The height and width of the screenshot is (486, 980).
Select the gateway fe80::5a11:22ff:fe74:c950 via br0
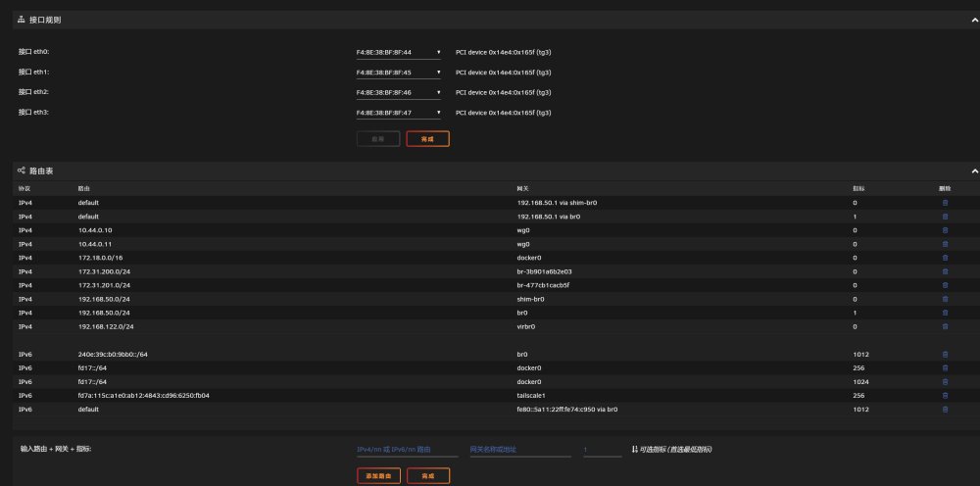[567, 410]
